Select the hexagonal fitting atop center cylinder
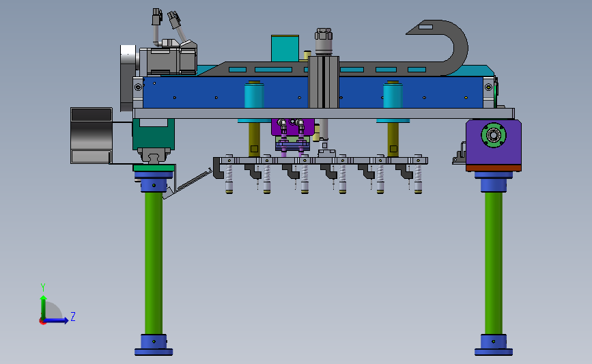This screenshot has height=364, width=592. coord(324,34)
